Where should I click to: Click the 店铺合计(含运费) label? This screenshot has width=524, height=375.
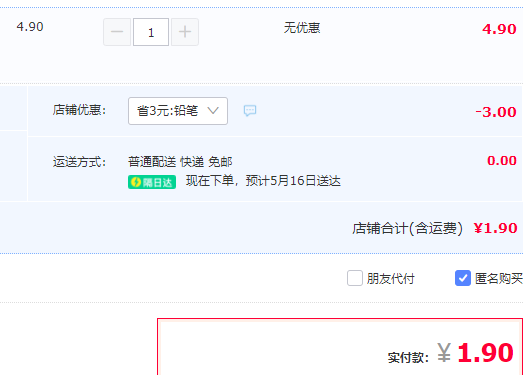tap(407, 229)
